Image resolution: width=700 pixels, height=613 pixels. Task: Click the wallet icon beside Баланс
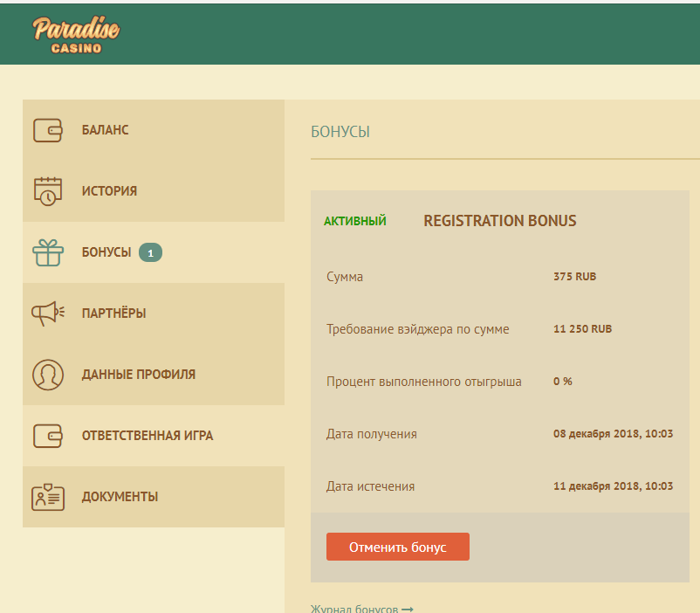point(48,130)
